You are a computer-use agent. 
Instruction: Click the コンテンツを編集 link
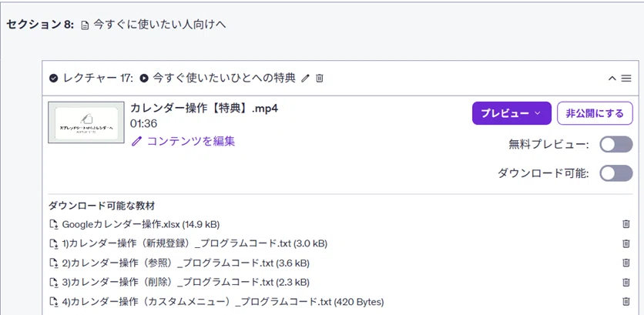(x=183, y=141)
